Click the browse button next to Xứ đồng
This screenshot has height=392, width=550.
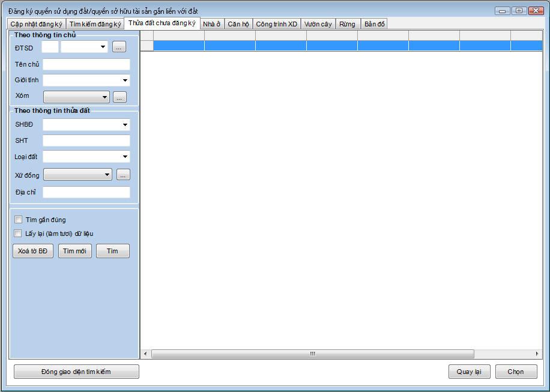[x=123, y=175]
